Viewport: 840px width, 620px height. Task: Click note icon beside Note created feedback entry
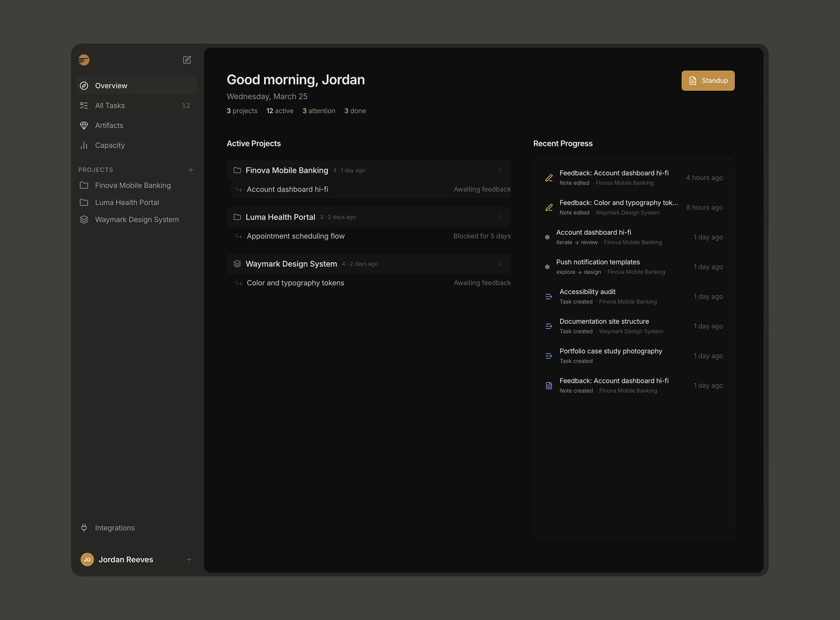coord(549,385)
